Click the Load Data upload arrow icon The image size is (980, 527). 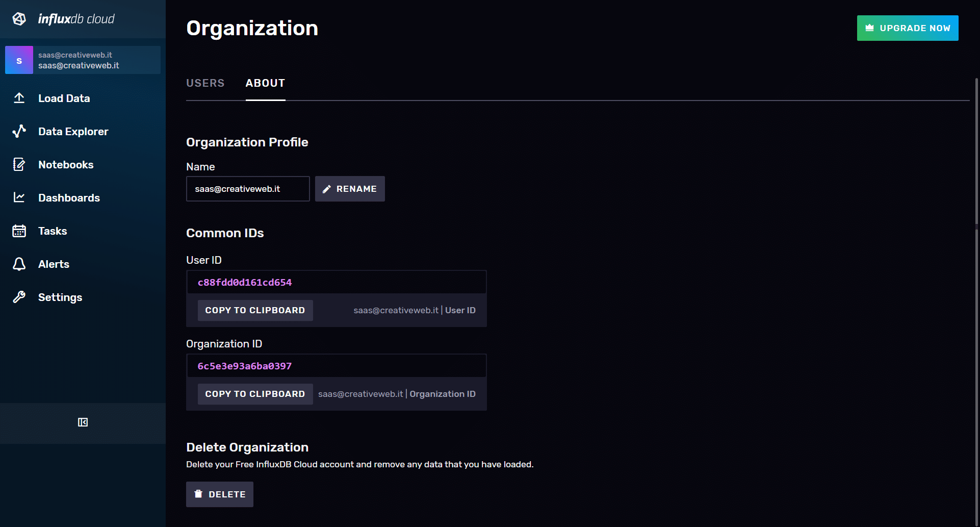tap(19, 98)
